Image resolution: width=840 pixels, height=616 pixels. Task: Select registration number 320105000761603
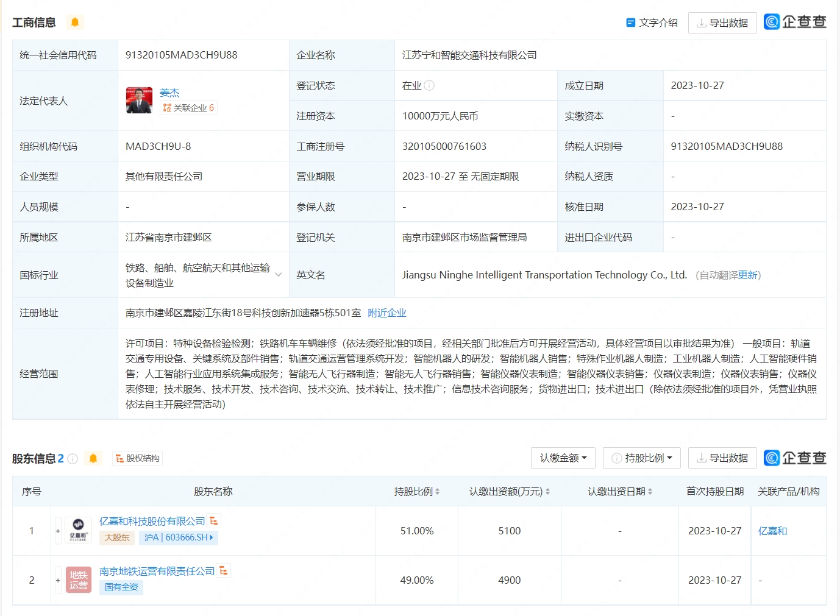pos(444,146)
